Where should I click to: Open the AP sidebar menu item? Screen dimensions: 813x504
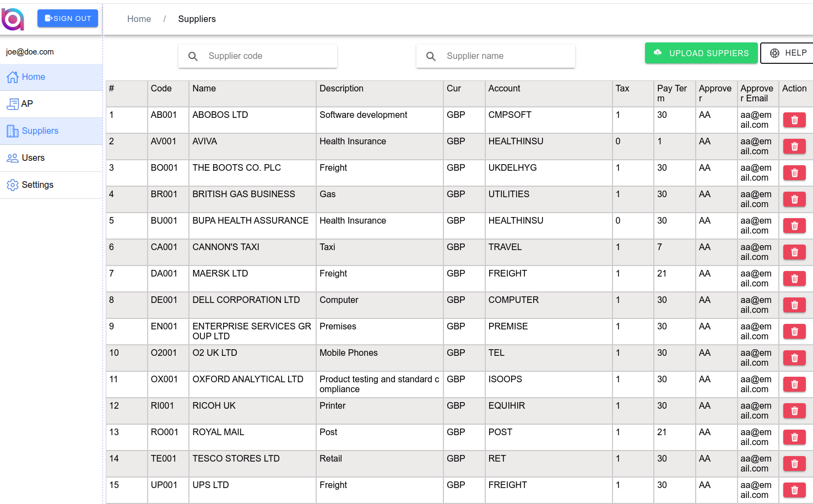click(51, 104)
